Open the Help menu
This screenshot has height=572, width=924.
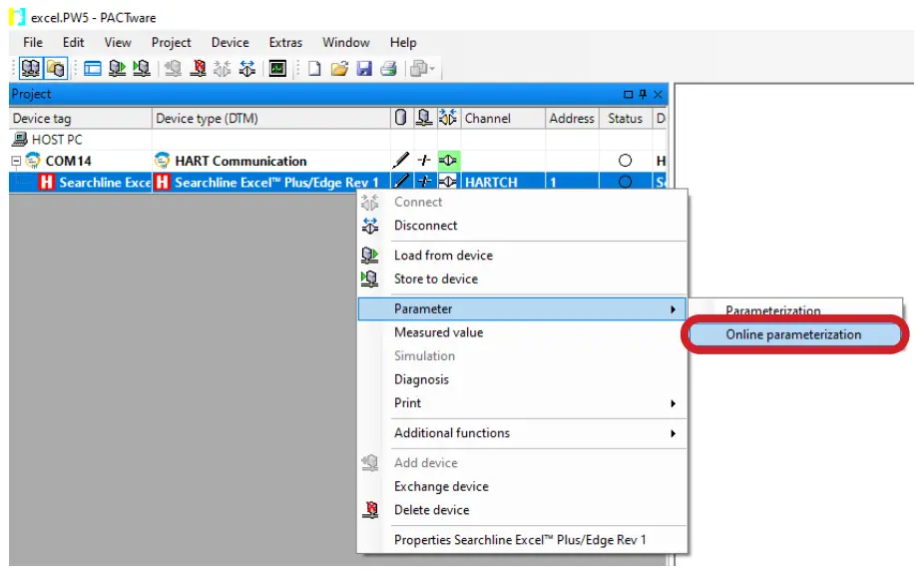click(403, 43)
